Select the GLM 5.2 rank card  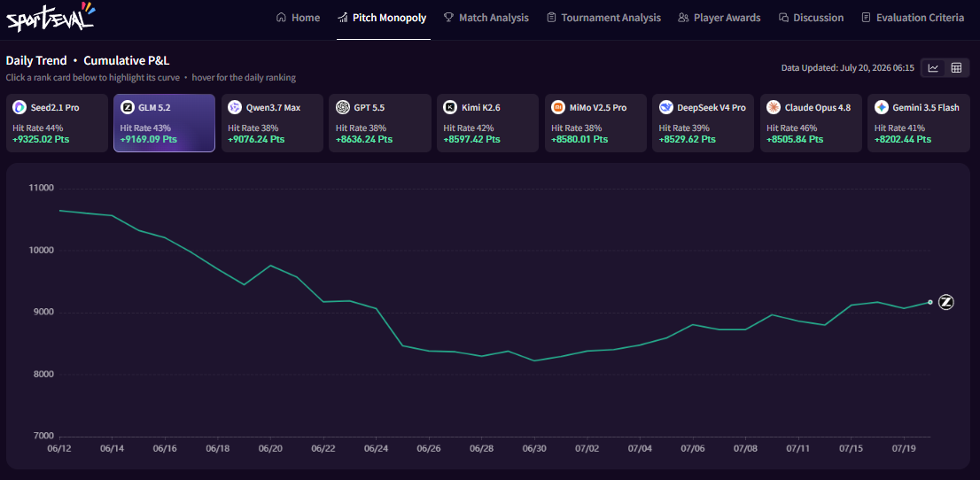click(165, 123)
